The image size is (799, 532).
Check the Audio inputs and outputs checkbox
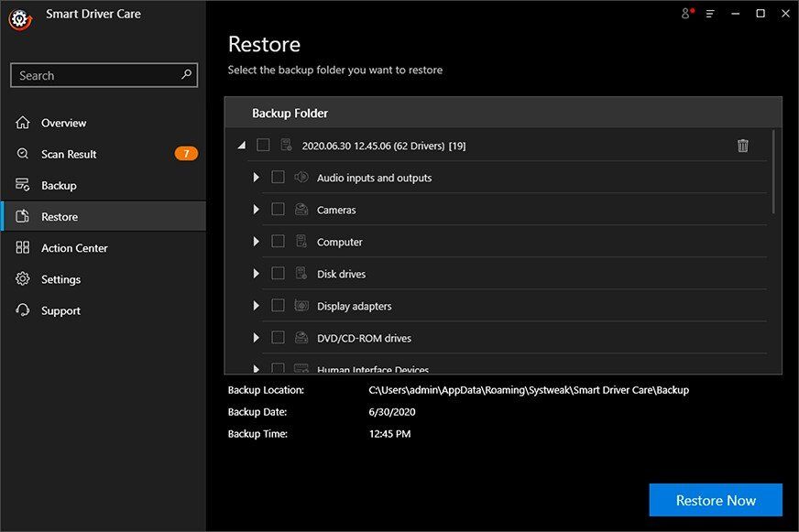point(278,177)
